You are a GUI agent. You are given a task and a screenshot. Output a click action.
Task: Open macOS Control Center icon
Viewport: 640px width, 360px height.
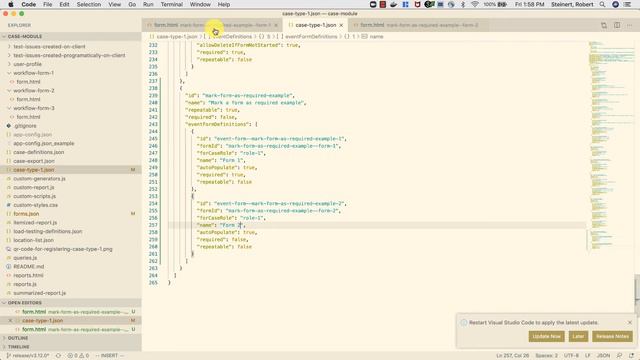[628, 4]
